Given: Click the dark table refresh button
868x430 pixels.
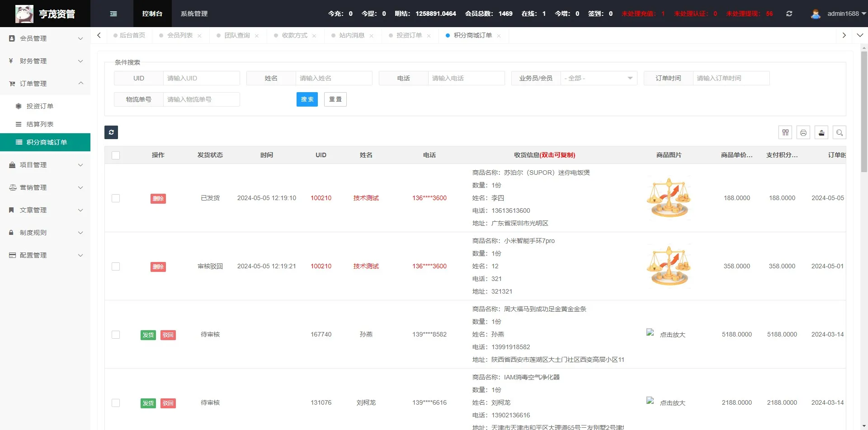Looking at the screenshot, I should coord(111,132).
